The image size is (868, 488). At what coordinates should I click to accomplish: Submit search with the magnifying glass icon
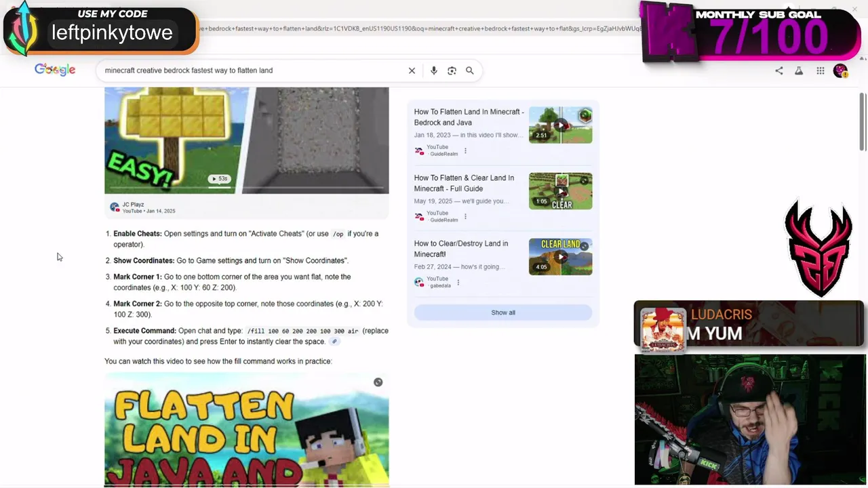pos(469,70)
